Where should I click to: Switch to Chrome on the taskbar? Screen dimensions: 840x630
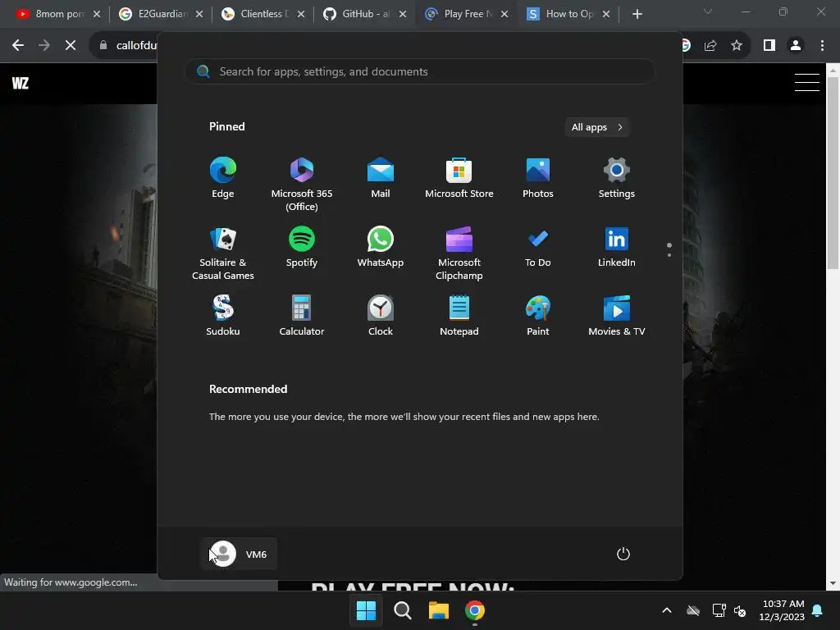coord(475,610)
